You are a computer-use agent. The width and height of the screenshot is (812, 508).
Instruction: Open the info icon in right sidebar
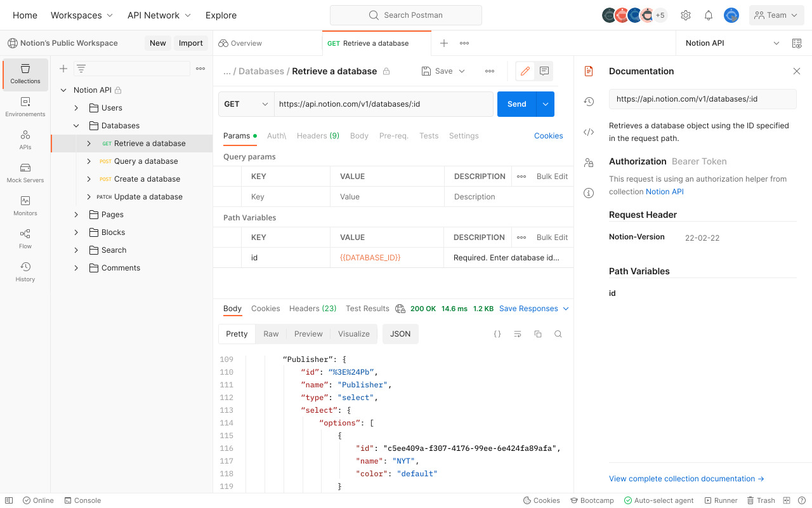coord(589,192)
